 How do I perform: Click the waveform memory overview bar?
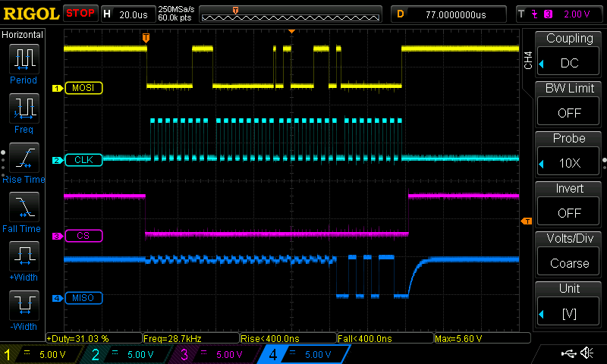pos(291,14)
